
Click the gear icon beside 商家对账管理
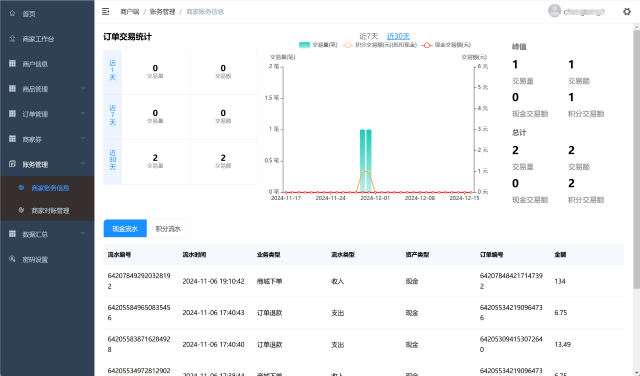pos(21,210)
